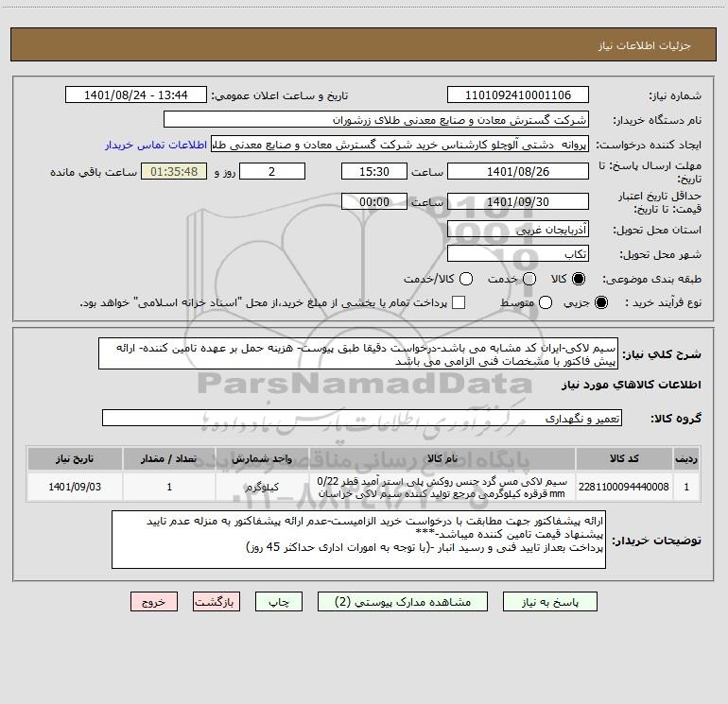The image size is (728, 704).
Task: Click the کد کالا column header
Action: 624,459
